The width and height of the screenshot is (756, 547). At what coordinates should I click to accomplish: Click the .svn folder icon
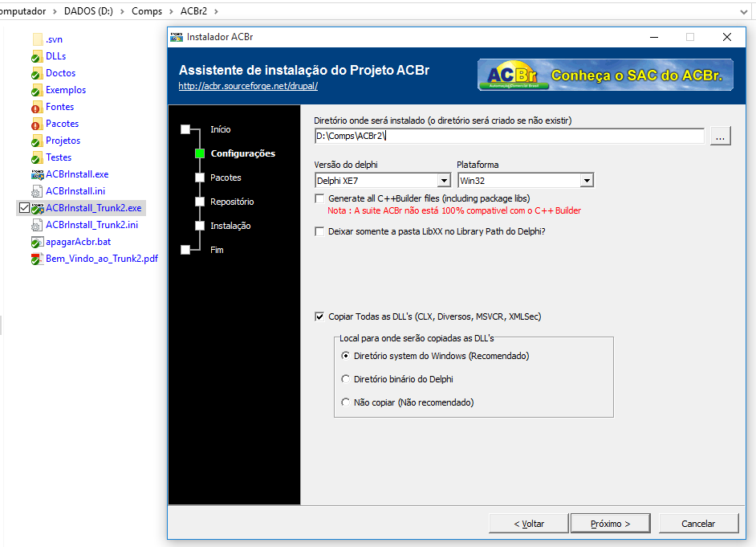(37, 39)
